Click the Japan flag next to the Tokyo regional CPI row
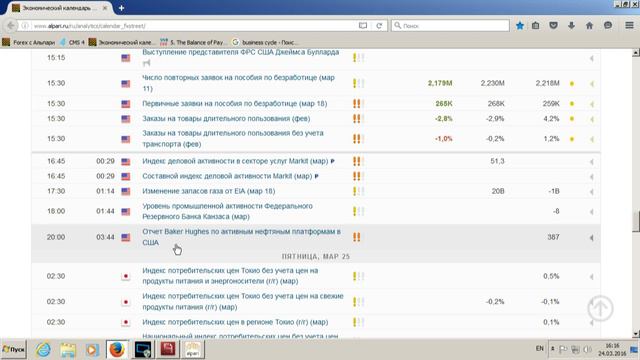Image resolution: width=640 pixels, height=360 pixels. [126, 322]
